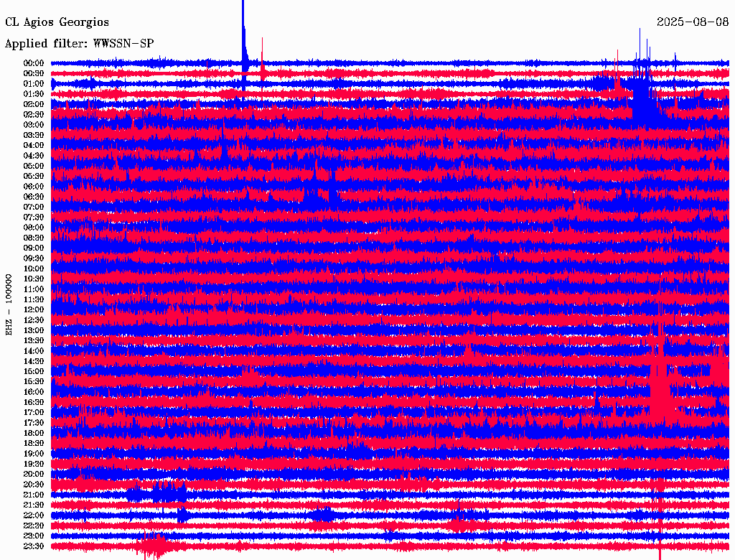Select the 14:30 time label

pyautogui.click(x=34, y=361)
